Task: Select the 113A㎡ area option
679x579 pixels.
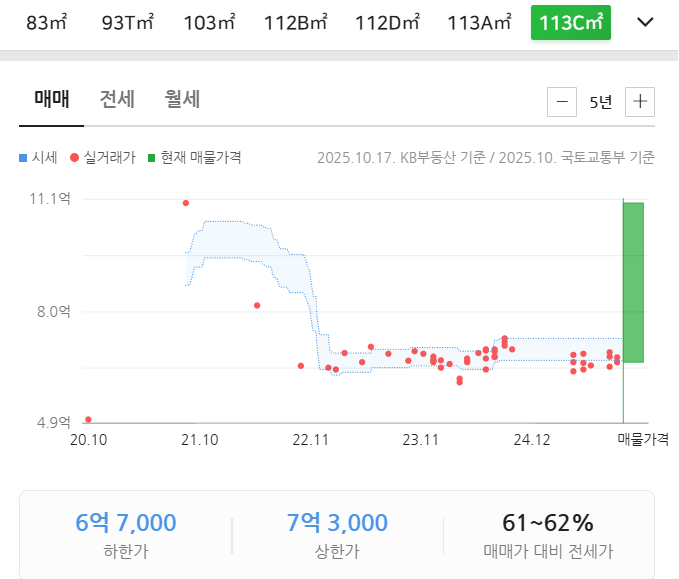Action: point(479,22)
